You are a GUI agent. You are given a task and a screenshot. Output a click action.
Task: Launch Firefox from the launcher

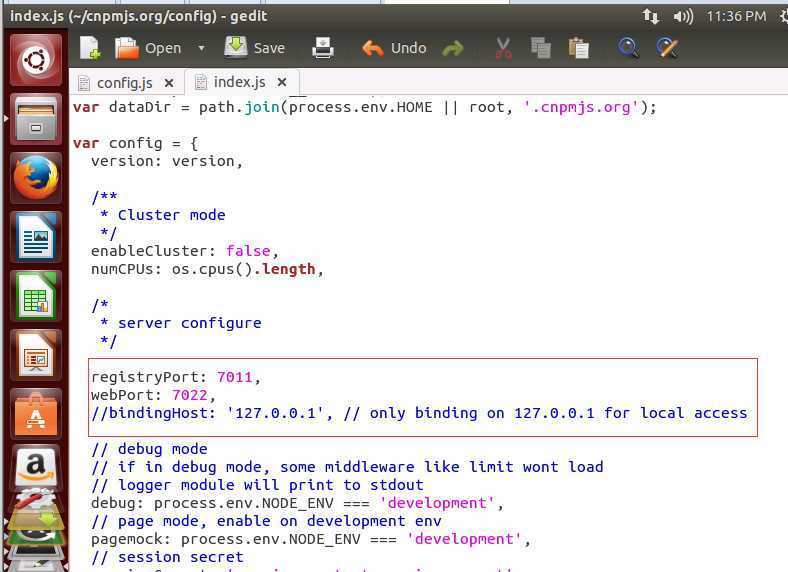(x=36, y=177)
